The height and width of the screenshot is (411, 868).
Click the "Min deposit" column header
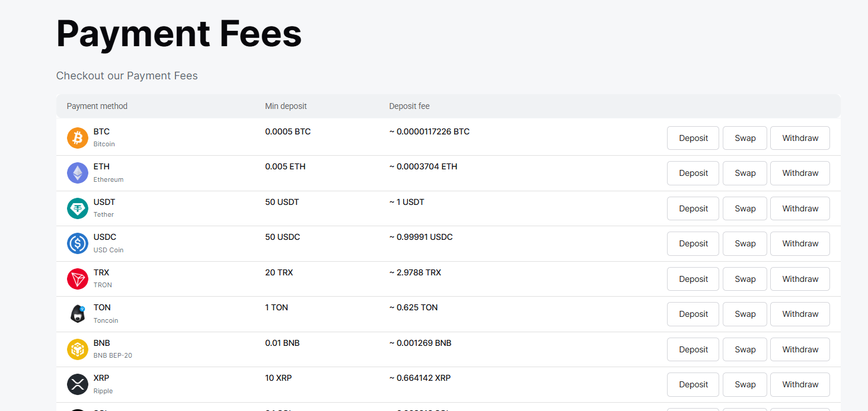(286, 106)
